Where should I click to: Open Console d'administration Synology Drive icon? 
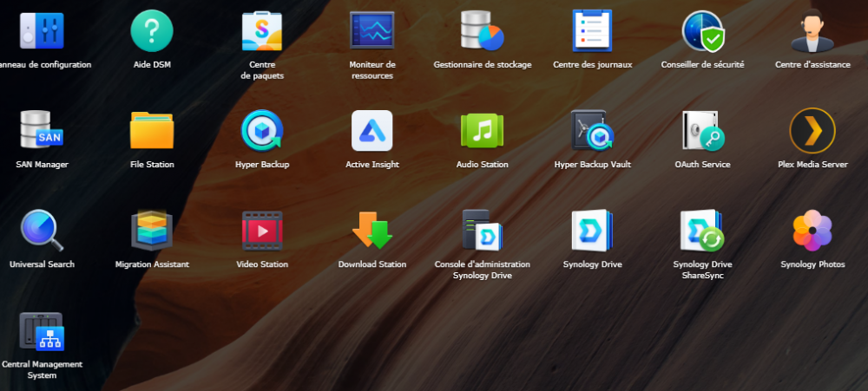pyautogui.click(x=482, y=230)
